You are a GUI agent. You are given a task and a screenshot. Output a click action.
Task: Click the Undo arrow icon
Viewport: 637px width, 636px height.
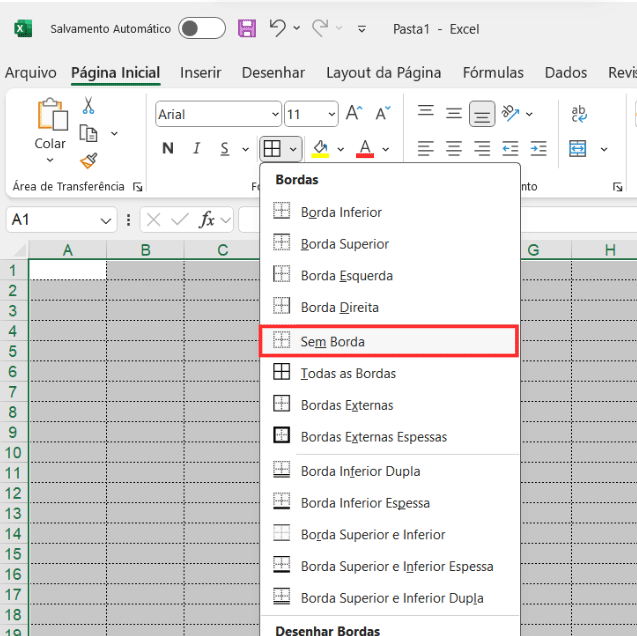tap(278, 28)
